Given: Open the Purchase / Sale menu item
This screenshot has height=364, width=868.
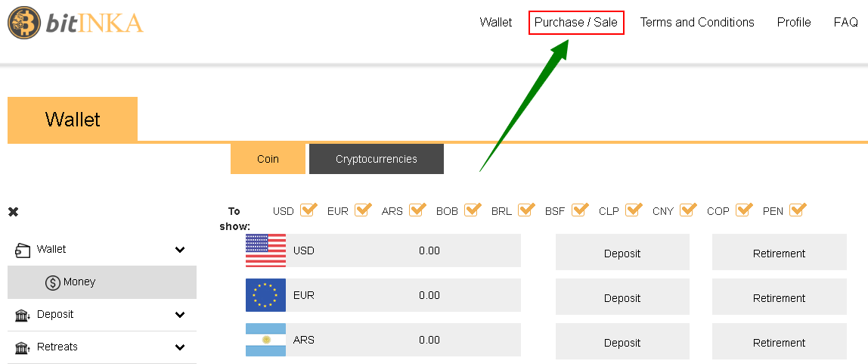Looking at the screenshot, I should [576, 22].
